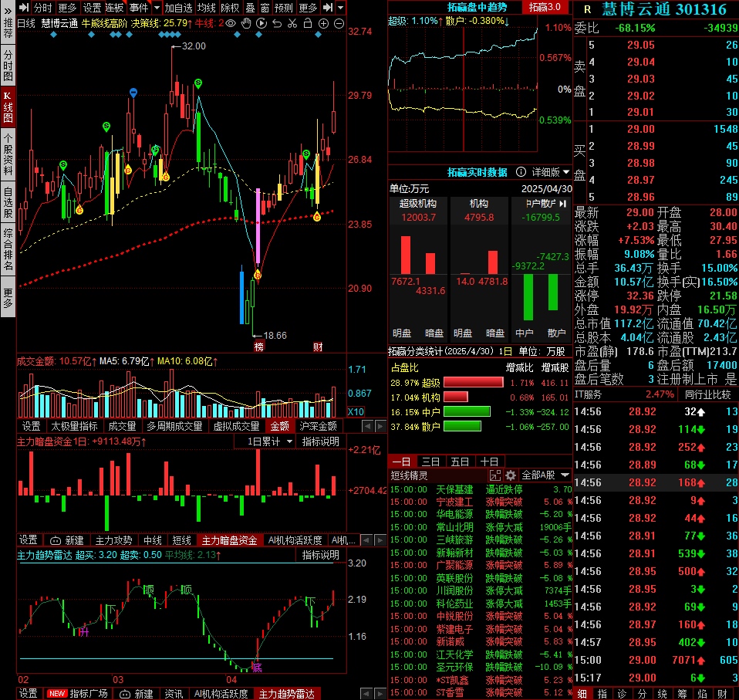Toggle the 窗 window option
This screenshot has width=739, height=700.
(265, 8)
